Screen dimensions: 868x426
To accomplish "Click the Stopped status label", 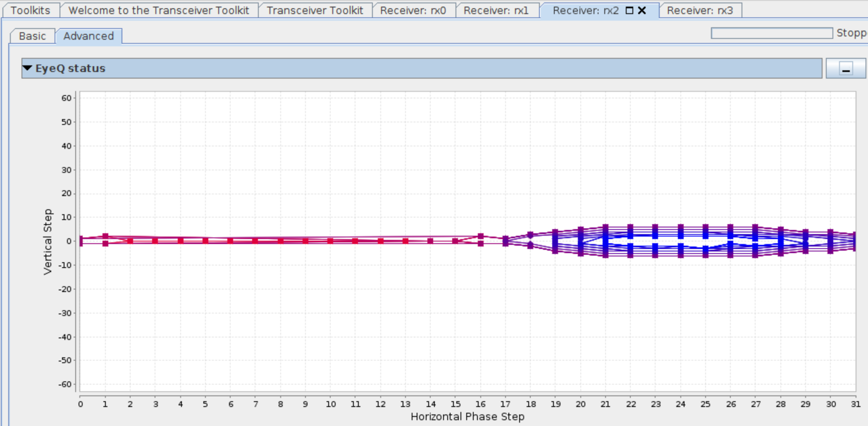I will [851, 33].
